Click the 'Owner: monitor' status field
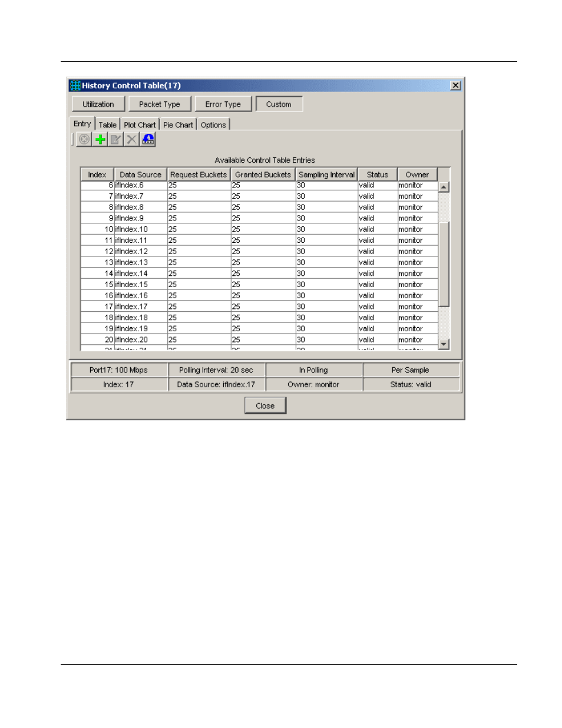 pyautogui.click(x=313, y=384)
